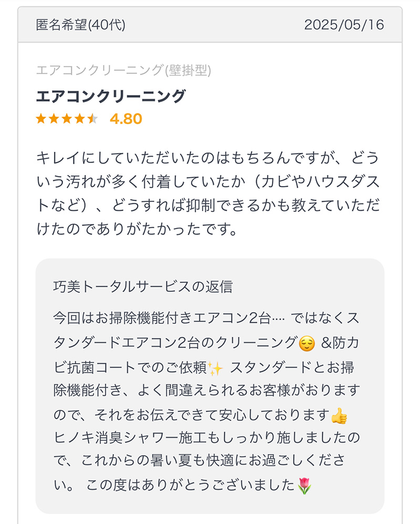Click the customer review body text

pyautogui.click(x=208, y=193)
